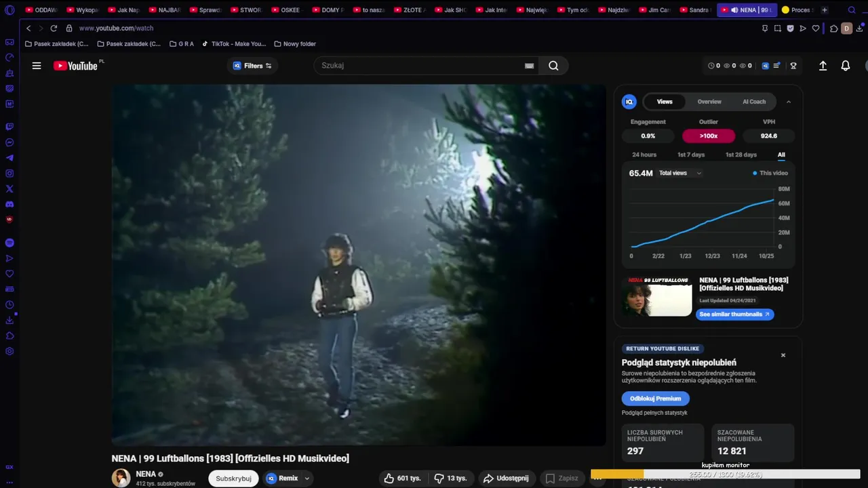Click Odblokuj Premium button
The image size is (868, 488).
tap(655, 399)
